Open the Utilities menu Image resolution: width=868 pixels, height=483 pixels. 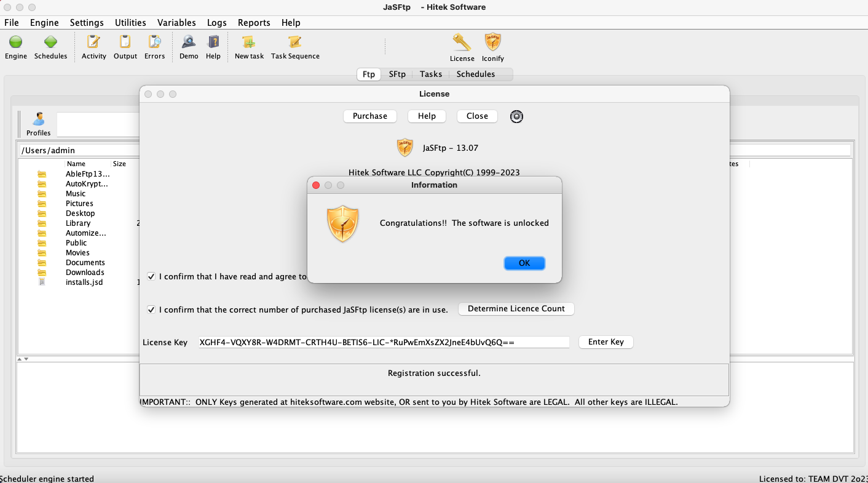point(130,23)
